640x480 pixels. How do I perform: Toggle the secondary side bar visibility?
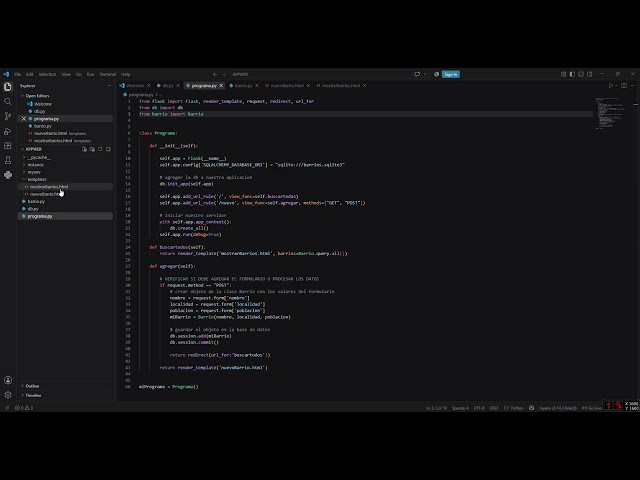pos(589,74)
